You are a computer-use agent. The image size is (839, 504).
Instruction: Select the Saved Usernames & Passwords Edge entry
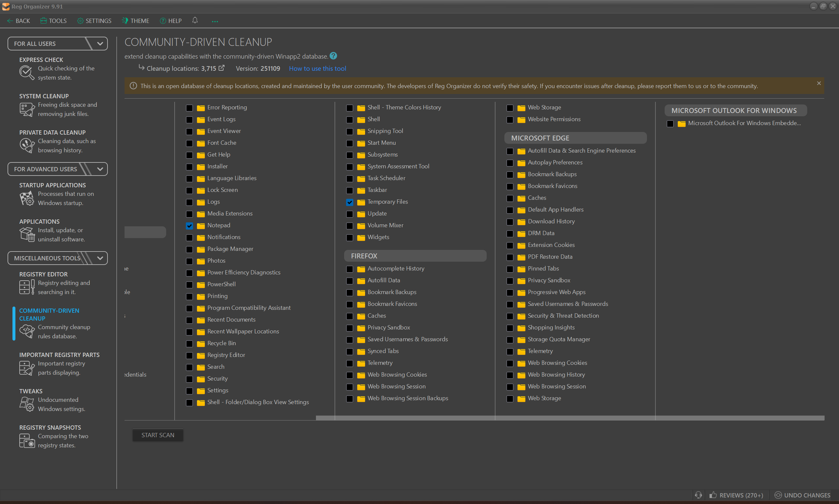pos(568,304)
